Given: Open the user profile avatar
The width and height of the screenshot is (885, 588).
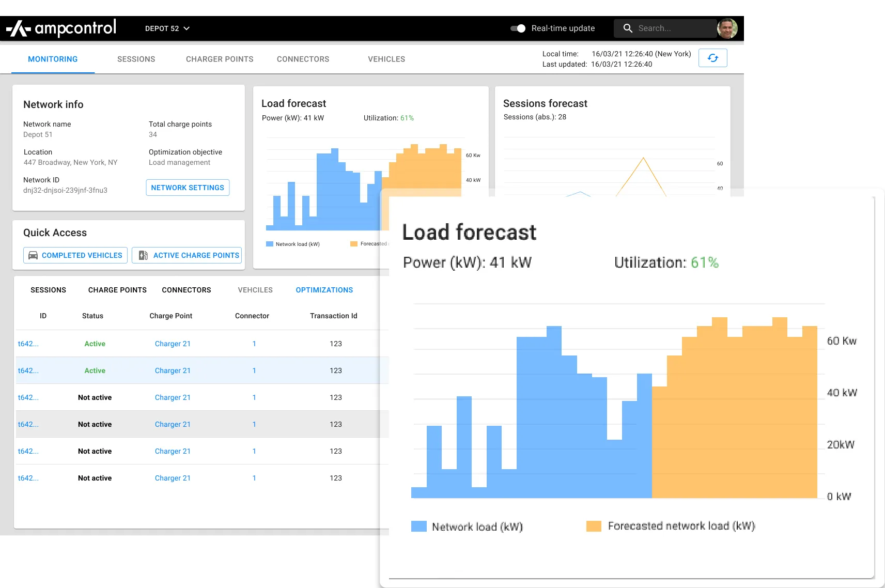Looking at the screenshot, I should 727,28.
